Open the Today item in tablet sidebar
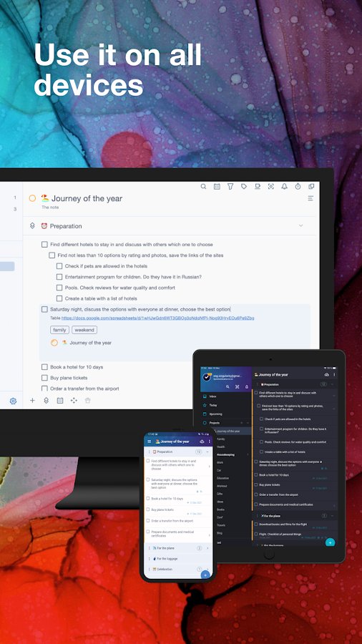Image resolution: width=362 pixels, height=644 pixels. (213, 405)
